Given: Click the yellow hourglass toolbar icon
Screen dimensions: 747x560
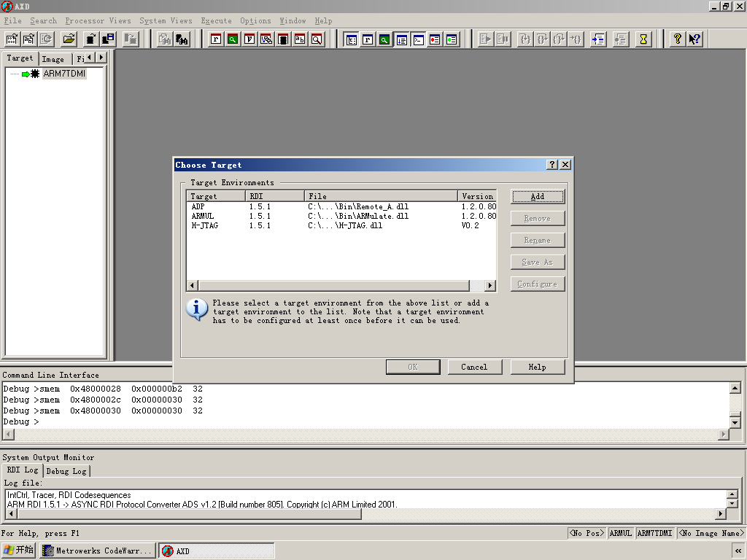Looking at the screenshot, I should 643,39.
